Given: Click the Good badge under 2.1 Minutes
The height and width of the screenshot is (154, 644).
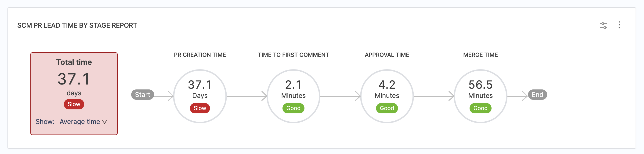Looking at the screenshot, I should pos(293,108).
